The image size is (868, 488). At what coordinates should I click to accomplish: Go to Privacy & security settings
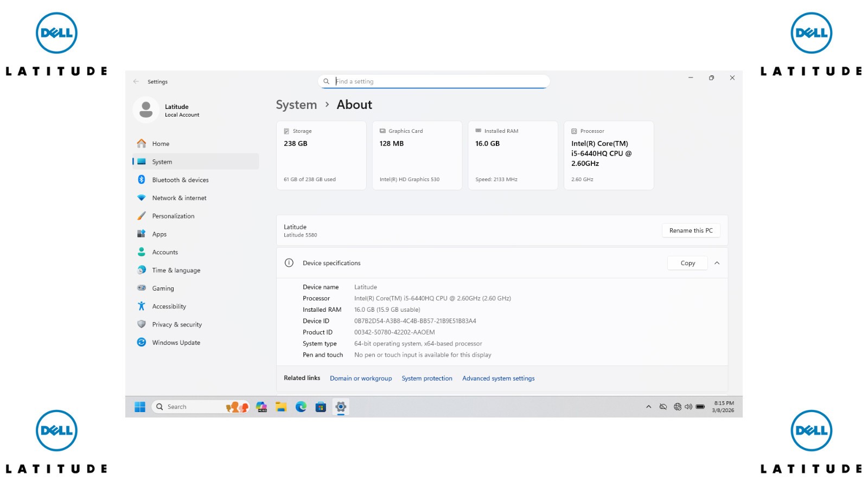(x=195, y=324)
